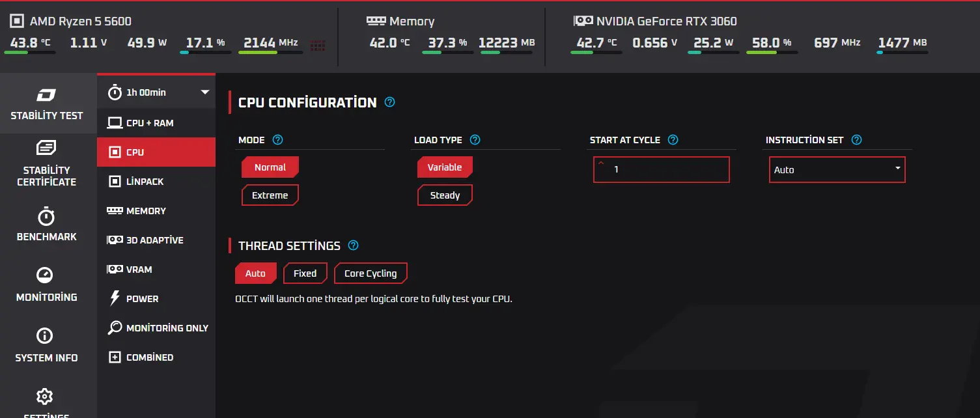Image resolution: width=980 pixels, height=418 pixels.
Task: Select Fixed thread setting
Action: click(305, 273)
